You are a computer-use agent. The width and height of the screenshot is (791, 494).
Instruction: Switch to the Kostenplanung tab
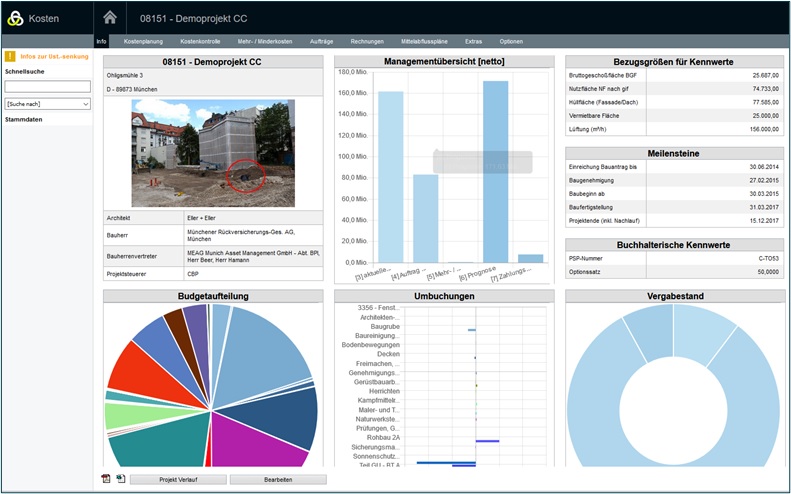pos(143,41)
